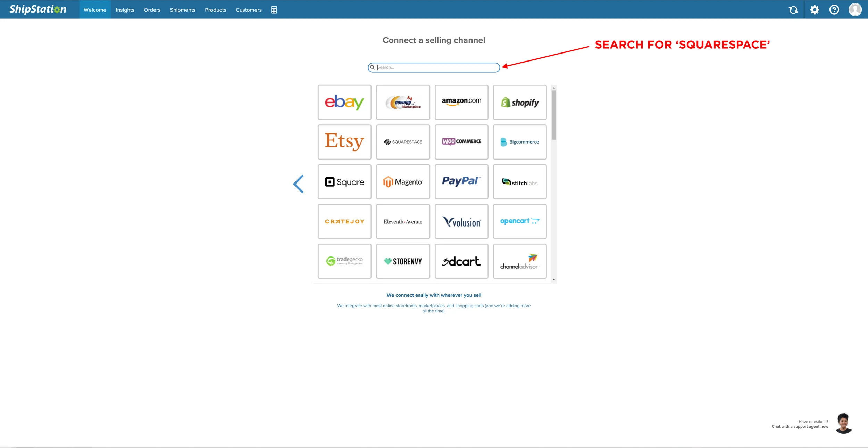Click the support agent photo
Image resolution: width=868 pixels, height=448 pixels.
843,423
